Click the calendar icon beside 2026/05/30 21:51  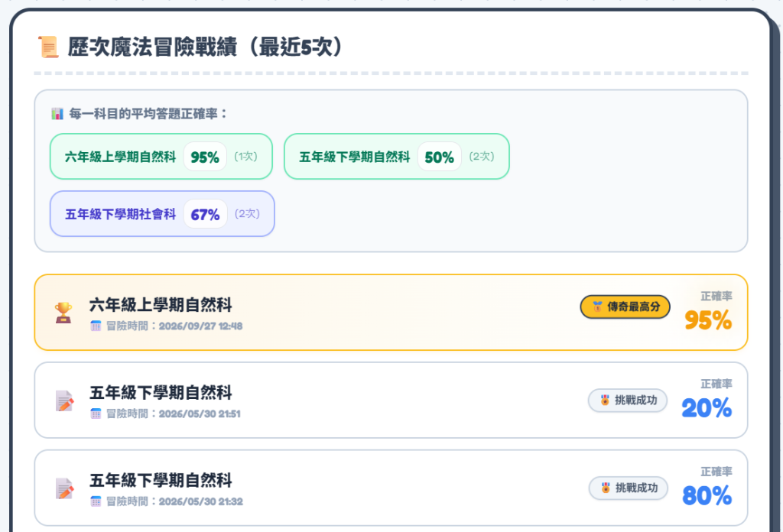pyautogui.click(x=96, y=414)
